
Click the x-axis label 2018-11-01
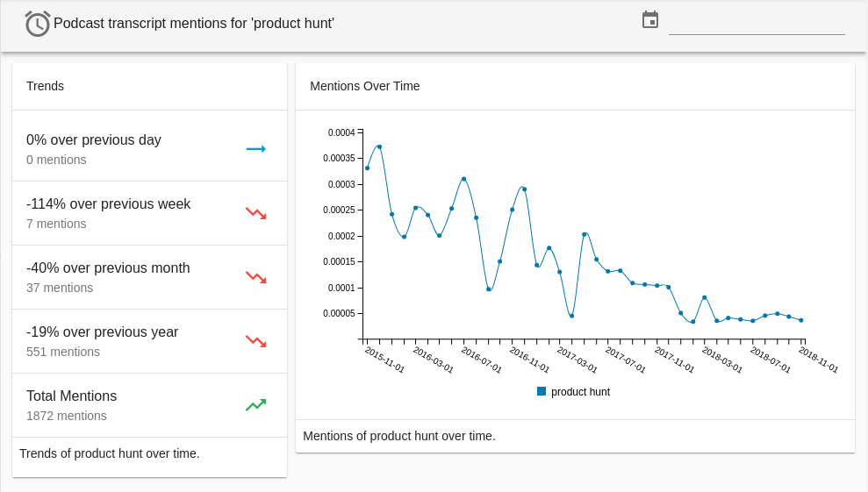coord(818,360)
